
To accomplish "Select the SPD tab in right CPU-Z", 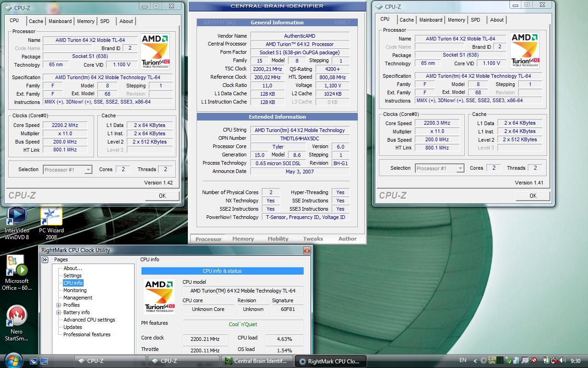I will pos(475,20).
